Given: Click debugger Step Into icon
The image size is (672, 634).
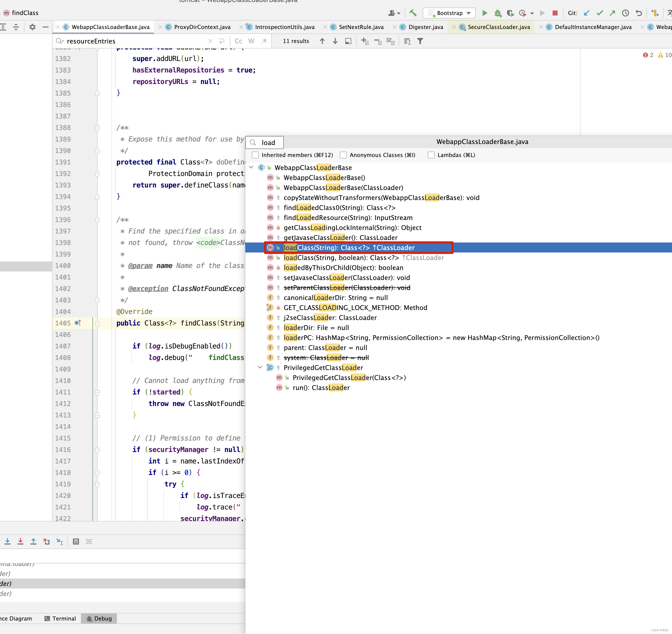Looking at the screenshot, I should point(7,542).
